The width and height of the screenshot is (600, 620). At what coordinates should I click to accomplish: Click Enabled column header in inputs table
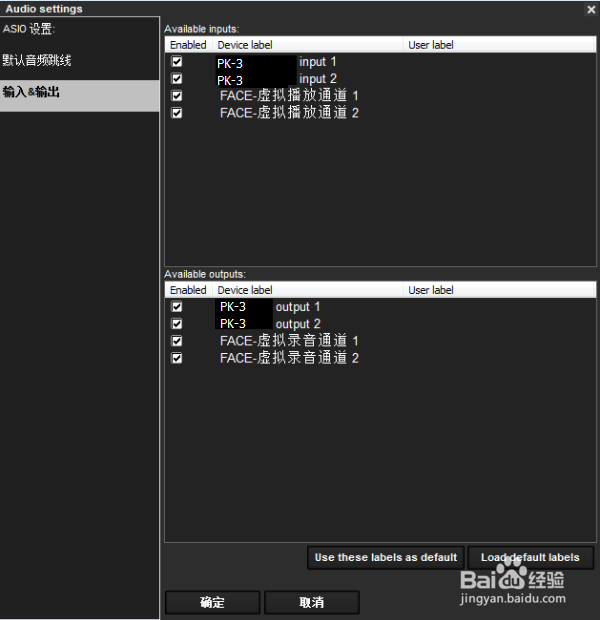coord(188,45)
